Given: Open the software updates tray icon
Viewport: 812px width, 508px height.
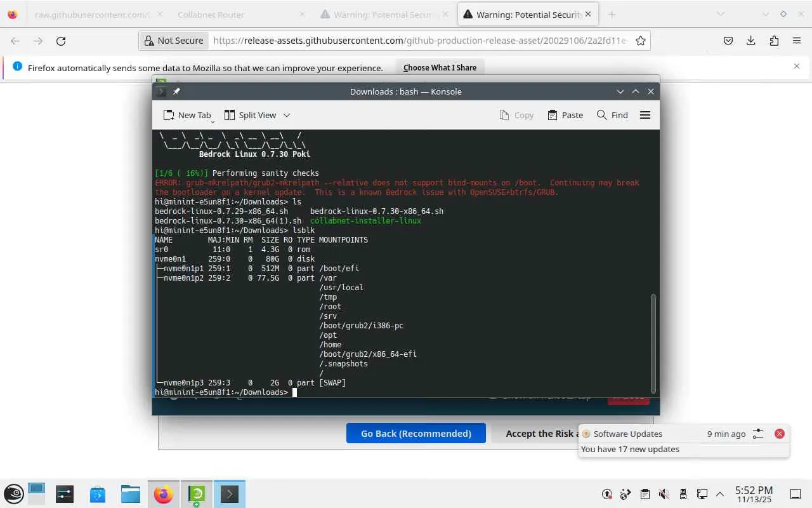Looking at the screenshot, I should (607, 494).
